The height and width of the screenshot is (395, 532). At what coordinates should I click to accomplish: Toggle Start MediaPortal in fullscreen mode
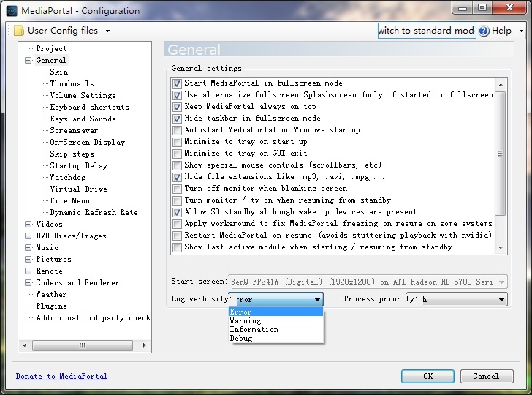[x=177, y=83]
